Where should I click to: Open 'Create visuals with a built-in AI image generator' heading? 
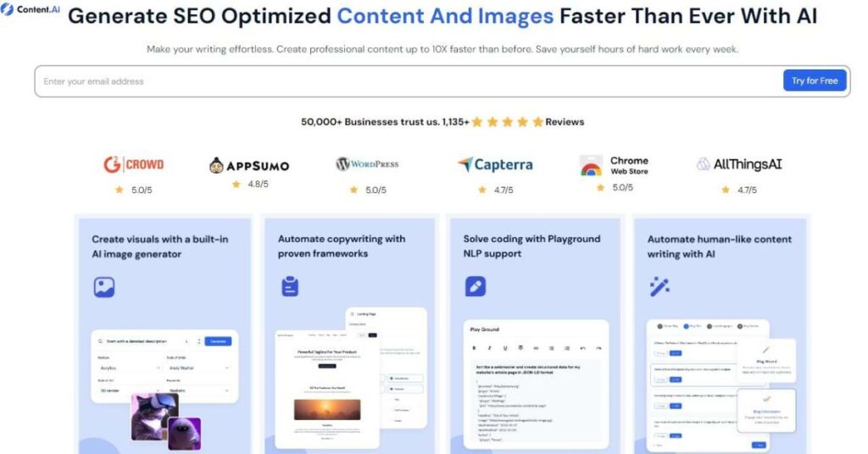(x=159, y=246)
